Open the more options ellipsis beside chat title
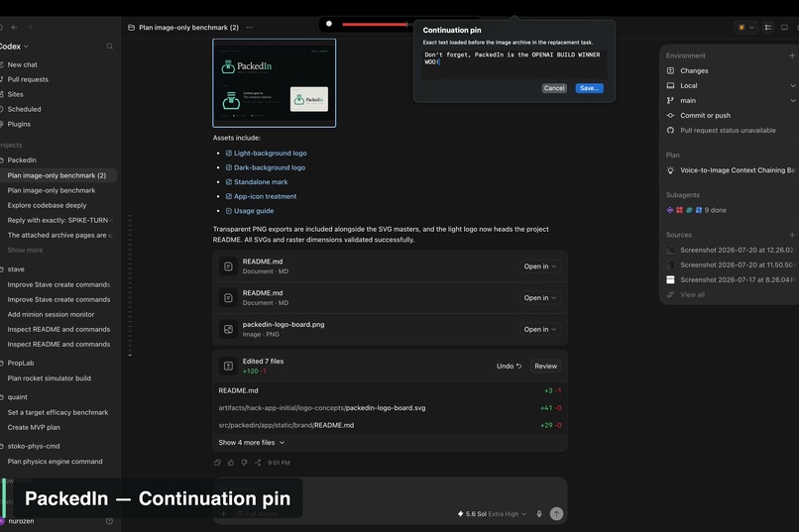This screenshot has width=799, height=532. click(249, 28)
